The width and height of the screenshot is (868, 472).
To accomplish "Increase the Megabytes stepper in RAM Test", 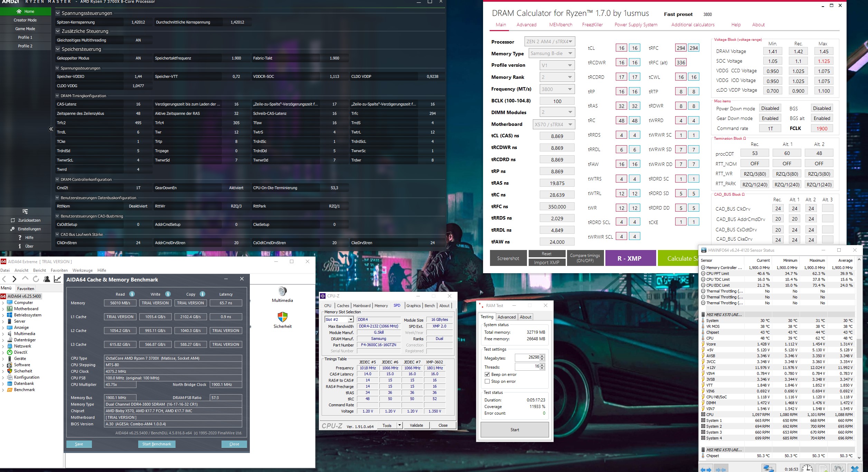I will tap(542, 356).
